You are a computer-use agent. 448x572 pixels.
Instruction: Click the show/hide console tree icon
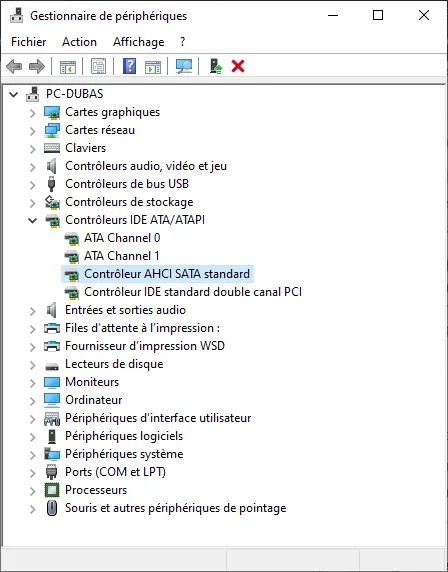(x=68, y=67)
